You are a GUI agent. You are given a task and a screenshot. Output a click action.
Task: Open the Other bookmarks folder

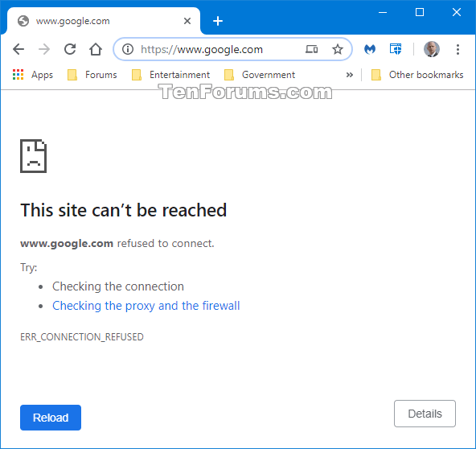(x=417, y=75)
